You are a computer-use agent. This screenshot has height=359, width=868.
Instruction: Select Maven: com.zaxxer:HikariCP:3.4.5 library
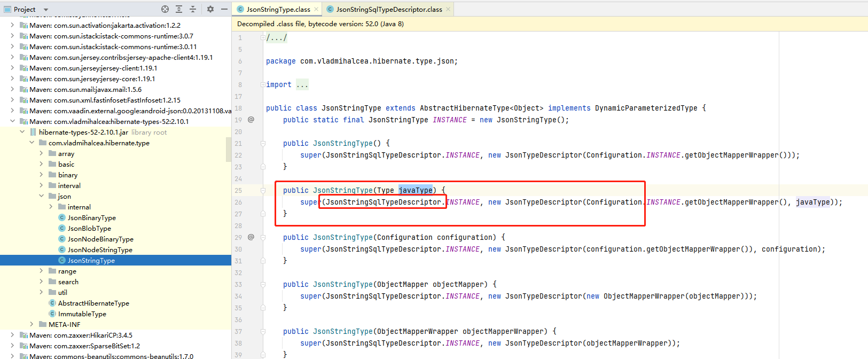pyautogui.click(x=81, y=335)
